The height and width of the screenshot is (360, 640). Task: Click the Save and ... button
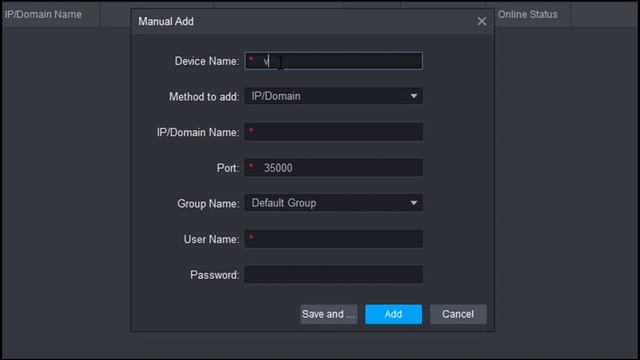tap(329, 314)
